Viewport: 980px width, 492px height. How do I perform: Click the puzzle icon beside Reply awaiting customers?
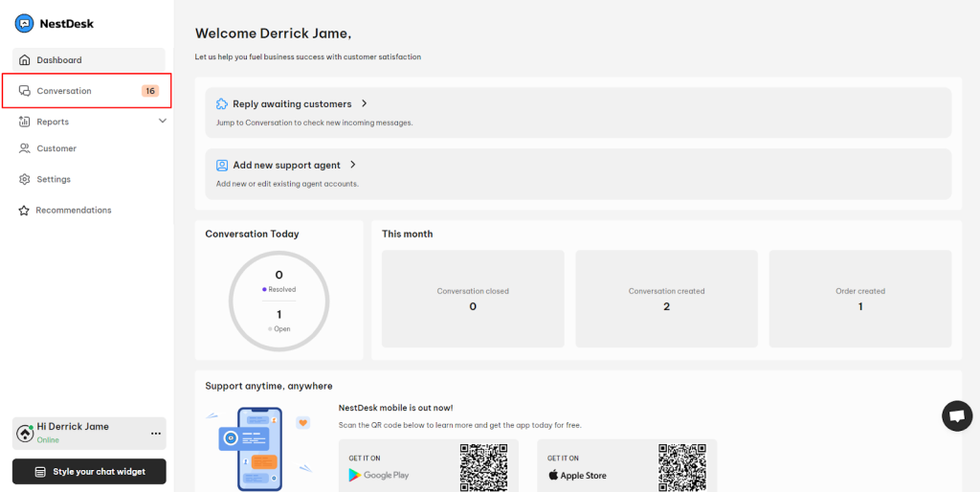tap(222, 103)
